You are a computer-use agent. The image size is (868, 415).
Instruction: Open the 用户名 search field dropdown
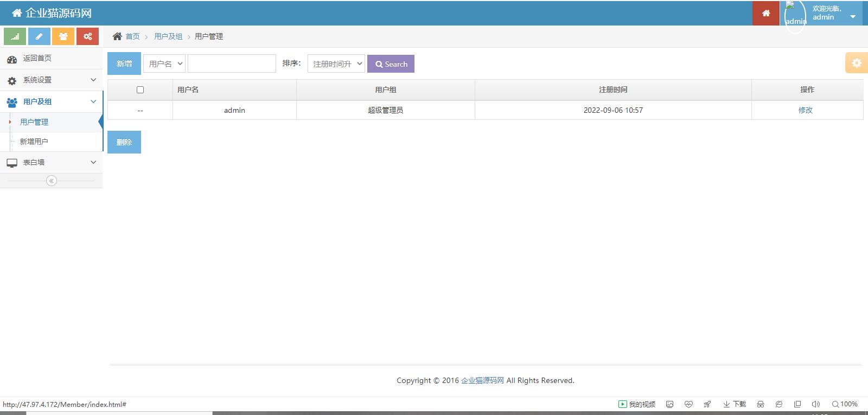[x=164, y=64]
